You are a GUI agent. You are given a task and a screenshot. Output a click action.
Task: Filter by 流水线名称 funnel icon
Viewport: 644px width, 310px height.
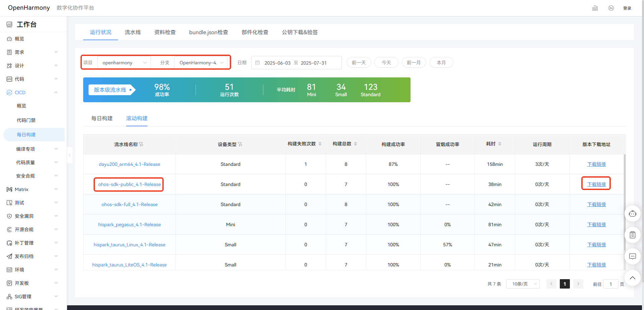141,144
